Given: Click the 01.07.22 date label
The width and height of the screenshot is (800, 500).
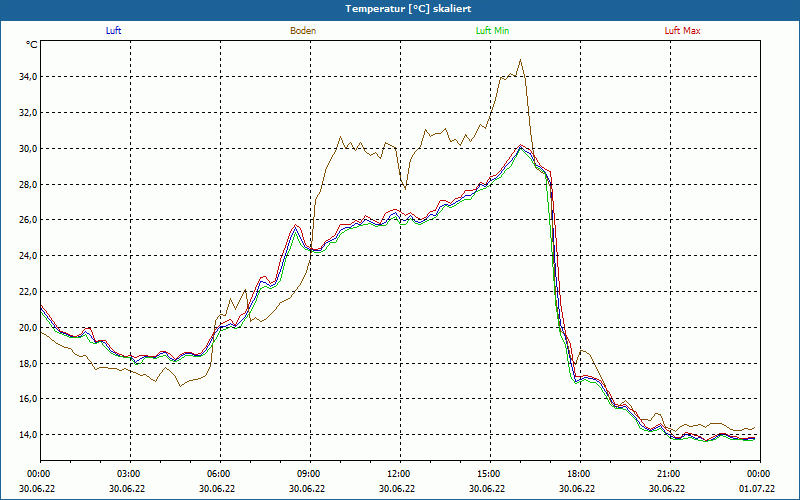Looking at the screenshot, I should (757, 489).
